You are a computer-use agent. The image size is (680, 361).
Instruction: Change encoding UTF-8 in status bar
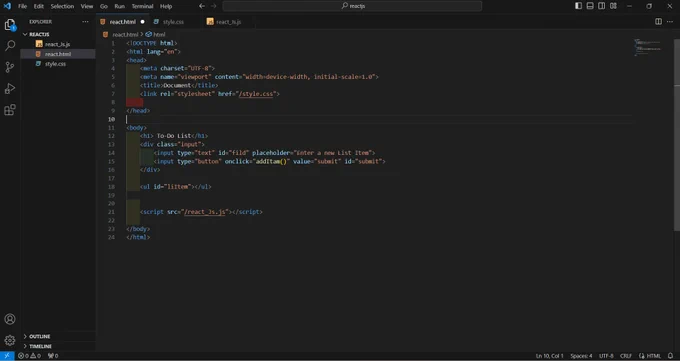606,356
